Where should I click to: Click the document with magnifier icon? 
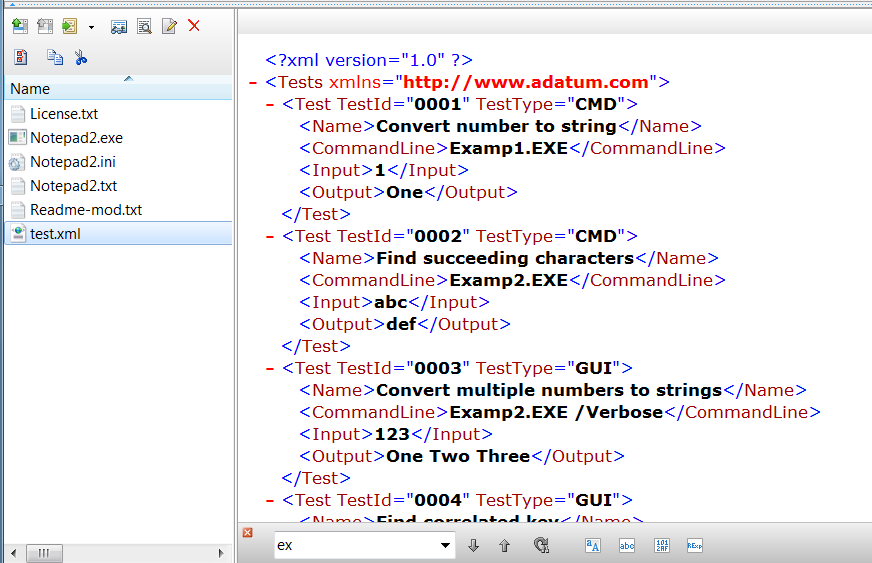(x=144, y=26)
